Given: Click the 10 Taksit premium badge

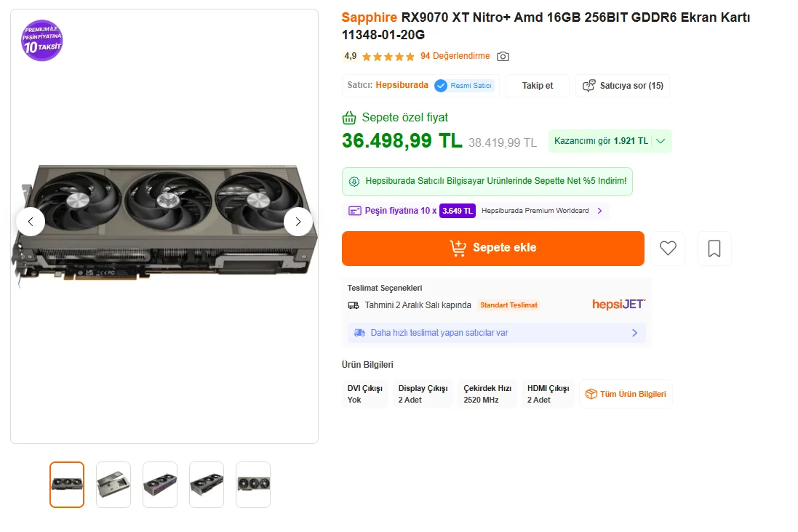Looking at the screenshot, I should (42, 41).
